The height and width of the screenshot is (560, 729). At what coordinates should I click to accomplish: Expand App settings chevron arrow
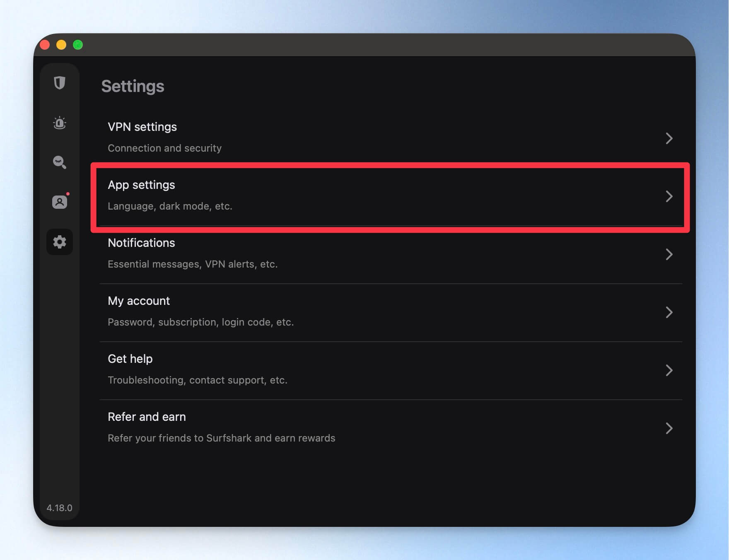[669, 196]
